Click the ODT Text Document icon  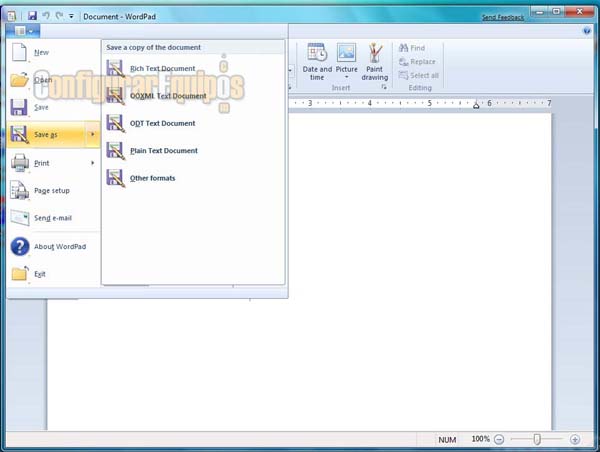coord(115,123)
